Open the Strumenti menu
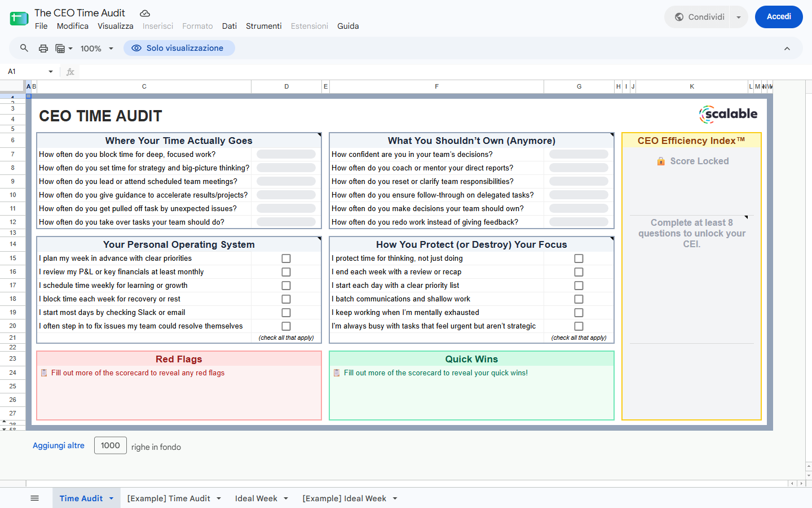This screenshot has height=508, width=812. [264, 26]
